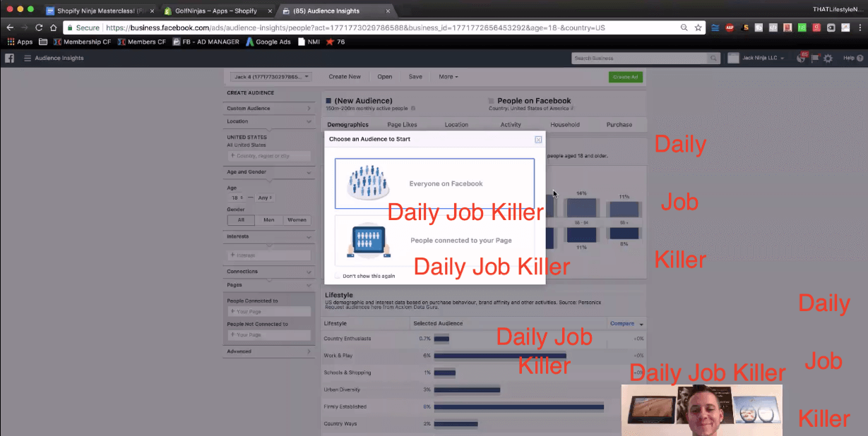Switch to the Activity tab
This screenshot has width=868, height=436.
(x=511, y=125)
